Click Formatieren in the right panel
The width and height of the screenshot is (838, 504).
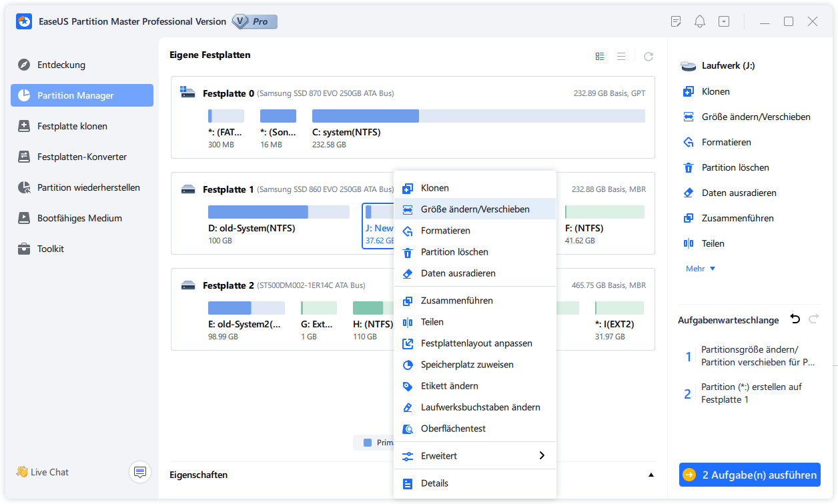717,142
